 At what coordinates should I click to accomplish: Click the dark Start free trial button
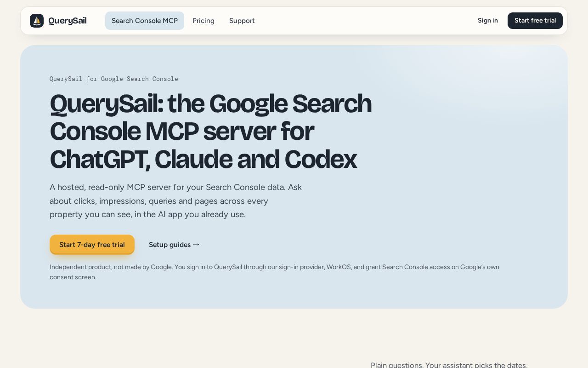coord(535,21)
